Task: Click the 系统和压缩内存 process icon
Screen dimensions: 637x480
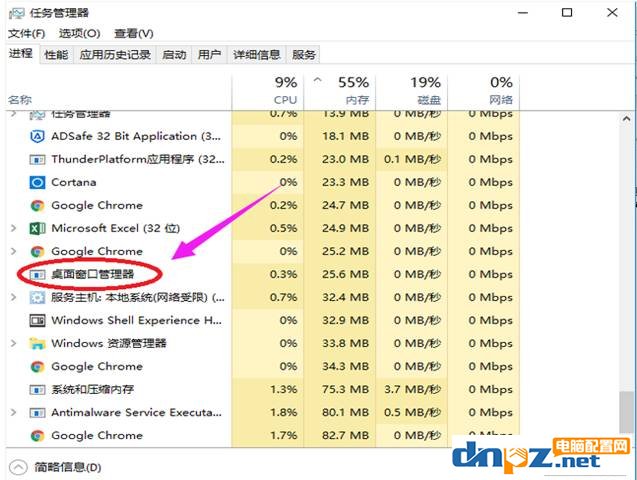Action: pyautogui.click(x=37, y=390)
